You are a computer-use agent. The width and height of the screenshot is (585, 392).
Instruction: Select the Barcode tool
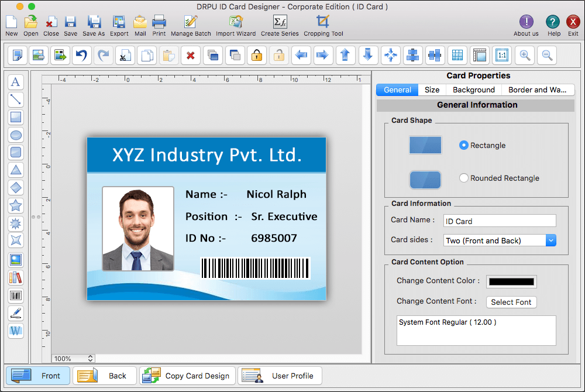pos(16,296)
